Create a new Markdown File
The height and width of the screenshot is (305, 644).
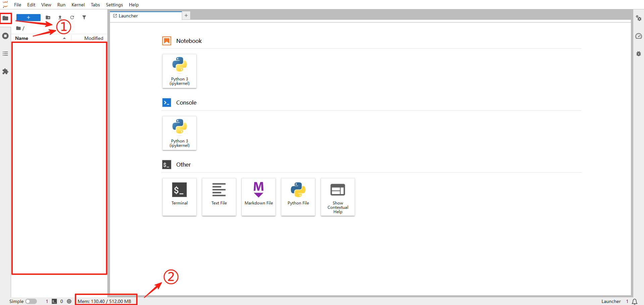259,197
